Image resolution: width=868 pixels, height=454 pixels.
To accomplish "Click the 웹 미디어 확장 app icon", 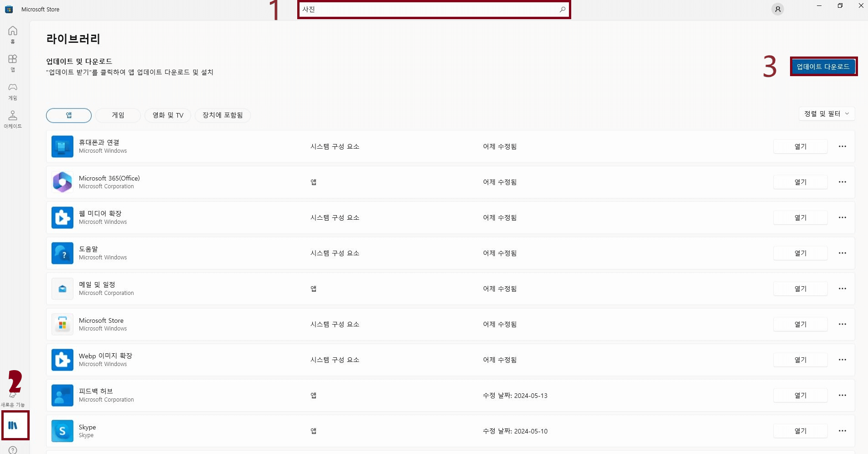I will [62, 217].
